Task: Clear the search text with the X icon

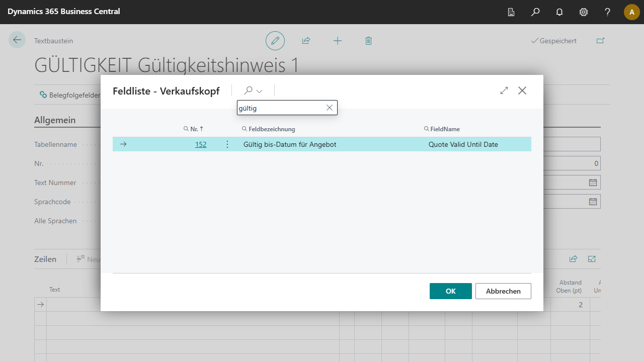Action: (330, 108)
